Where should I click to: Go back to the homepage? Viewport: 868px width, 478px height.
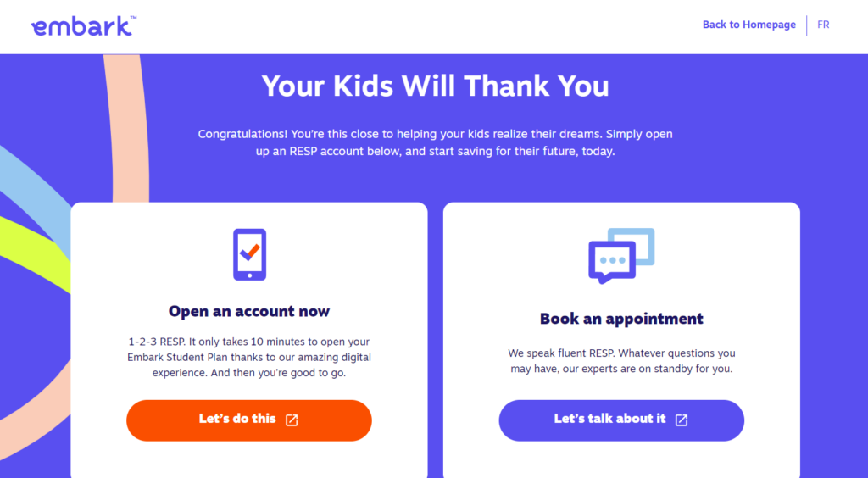748,25
